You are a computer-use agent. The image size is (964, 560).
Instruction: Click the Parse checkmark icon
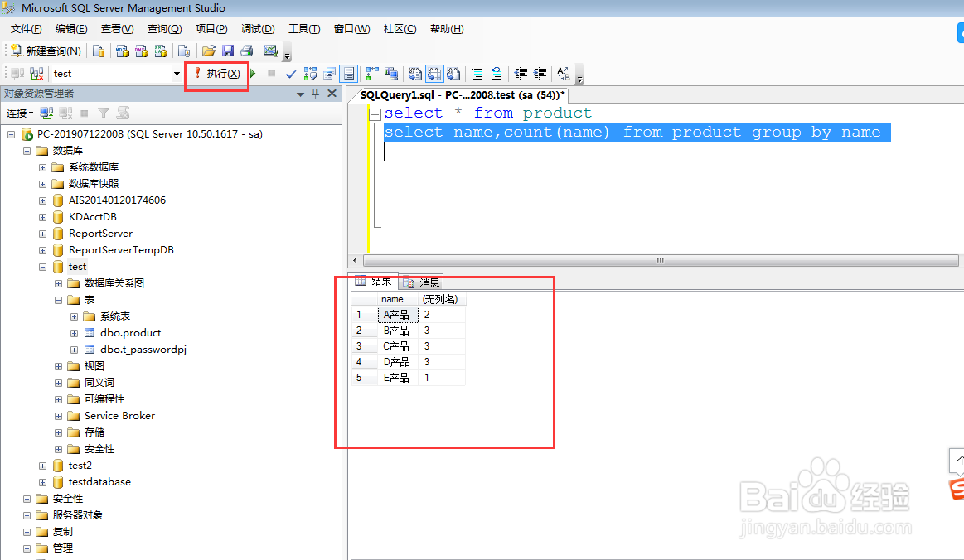pos(291,74)
